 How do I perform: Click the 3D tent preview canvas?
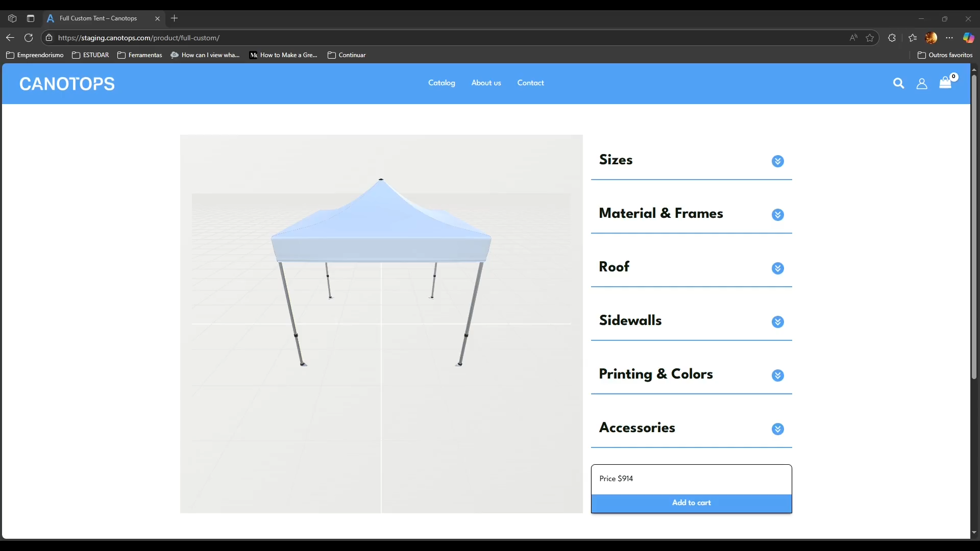point(381,324)
